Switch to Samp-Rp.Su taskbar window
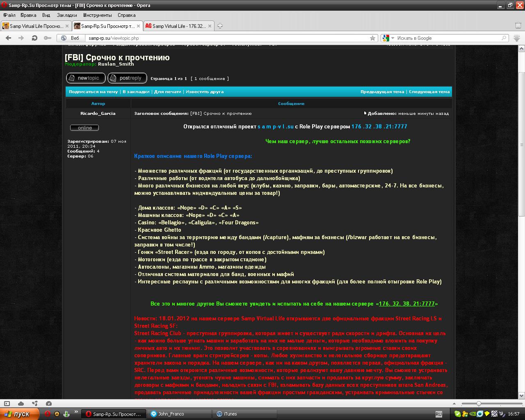The image size is (525, 420). [x=113, y=414]
